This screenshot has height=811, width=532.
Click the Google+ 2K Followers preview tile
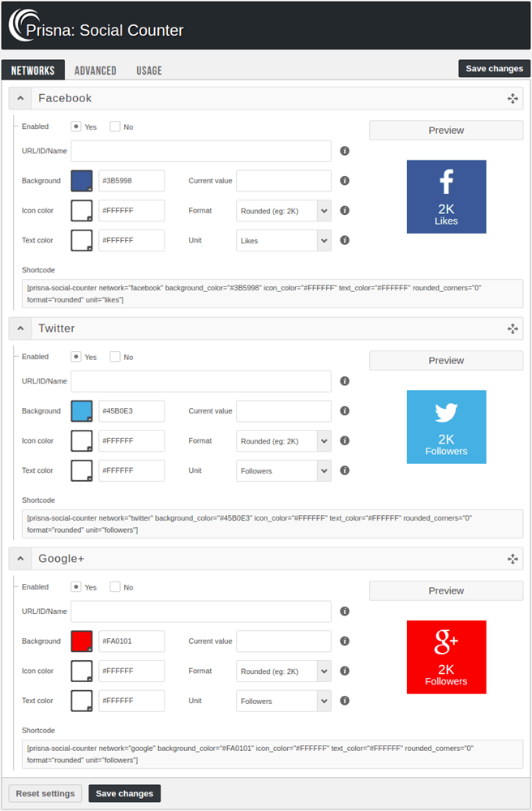[x=446, y=657]
